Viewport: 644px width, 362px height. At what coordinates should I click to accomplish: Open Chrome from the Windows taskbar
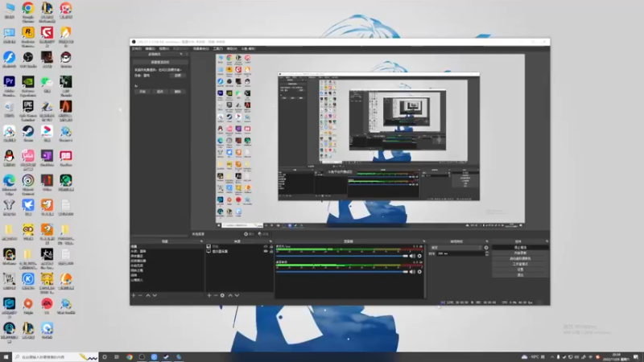pos(130,357)
